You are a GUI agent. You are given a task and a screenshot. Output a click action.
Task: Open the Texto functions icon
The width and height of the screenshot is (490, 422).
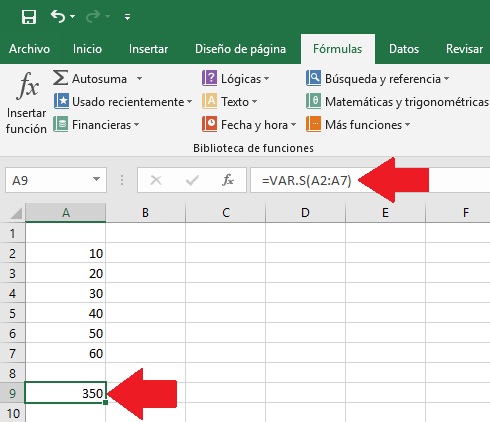[210, 101]
